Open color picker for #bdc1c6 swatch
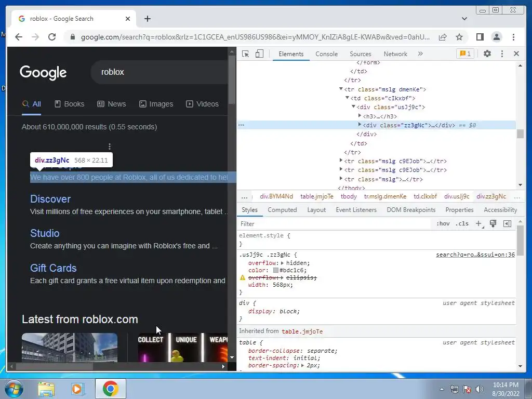Image resolution: width=532 pixels, height=399 pixels. pyautogui.click(x=276, y=270)
